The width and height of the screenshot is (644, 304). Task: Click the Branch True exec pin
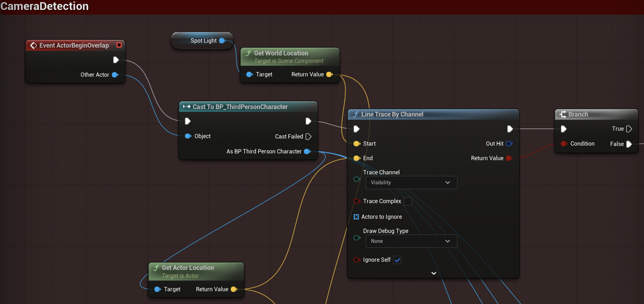629,129
